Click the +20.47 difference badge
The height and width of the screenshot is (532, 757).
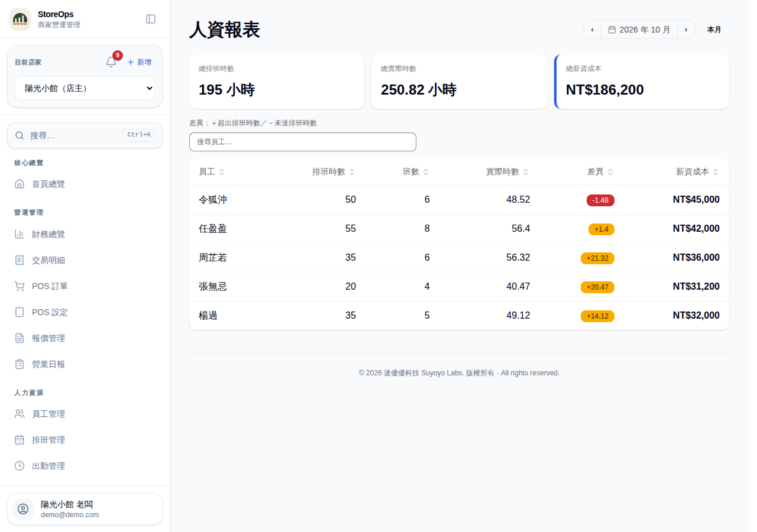point(597,287)
